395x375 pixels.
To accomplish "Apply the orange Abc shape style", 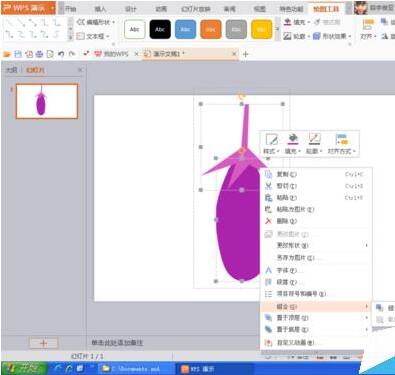I will point(211,29).
